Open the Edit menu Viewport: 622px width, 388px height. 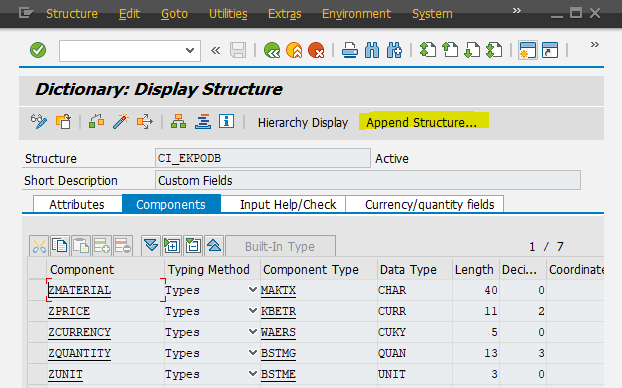pyautogui.click(x=129, y=14)
